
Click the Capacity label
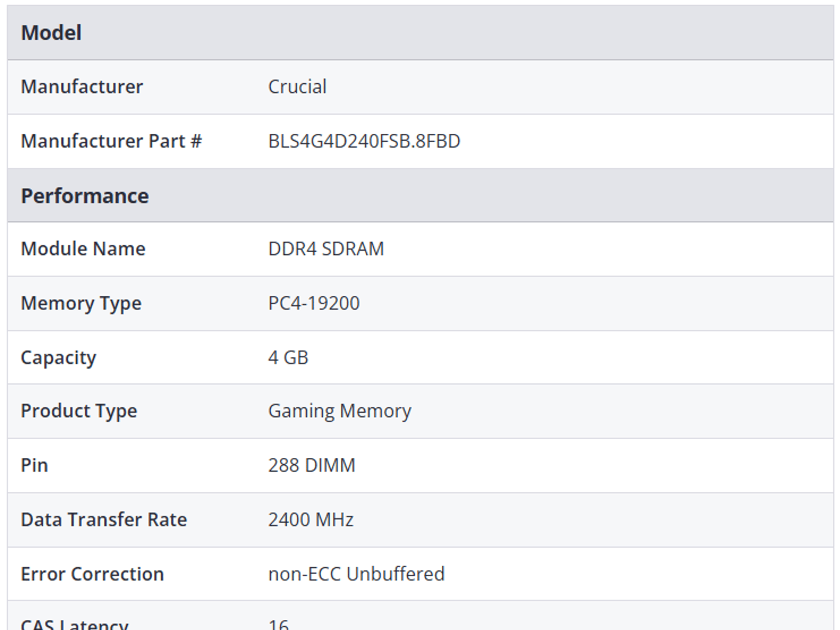tap(59, 358)
